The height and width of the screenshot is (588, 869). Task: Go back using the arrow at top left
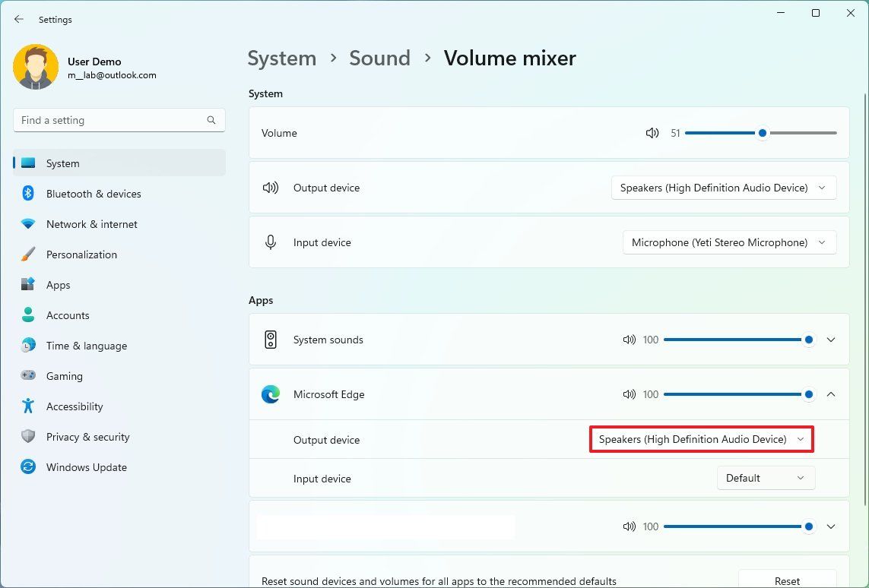tap(18, 19)
